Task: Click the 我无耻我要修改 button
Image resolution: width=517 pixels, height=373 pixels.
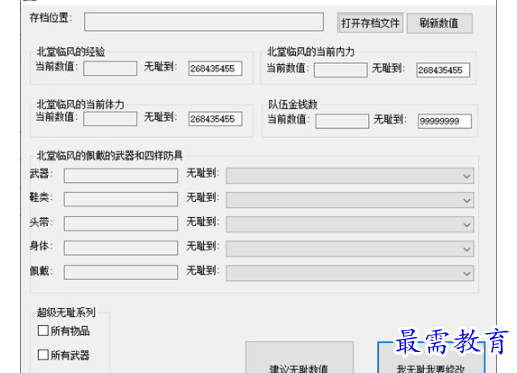Action: (x=431, y=358)
